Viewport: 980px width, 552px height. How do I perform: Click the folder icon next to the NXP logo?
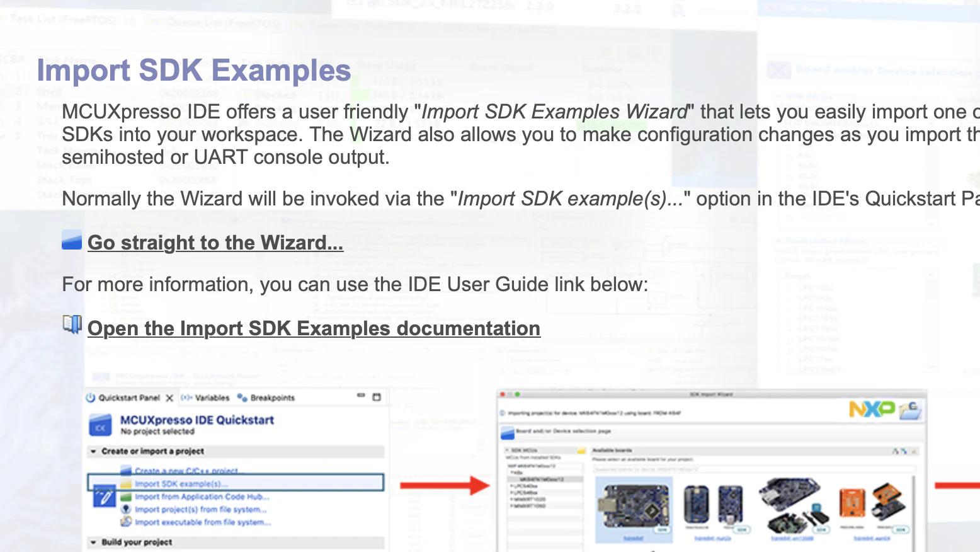911,411
